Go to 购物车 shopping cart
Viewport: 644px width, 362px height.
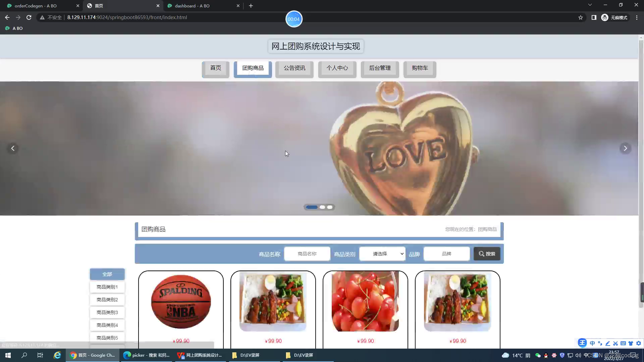coord(420,68)
